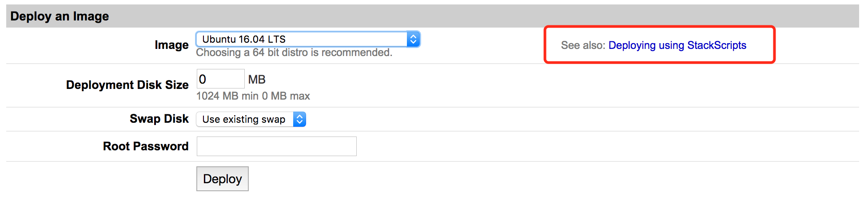Open the Swap Disk dropdown
This screenshot has width=868, height=201.
(251, 119)
